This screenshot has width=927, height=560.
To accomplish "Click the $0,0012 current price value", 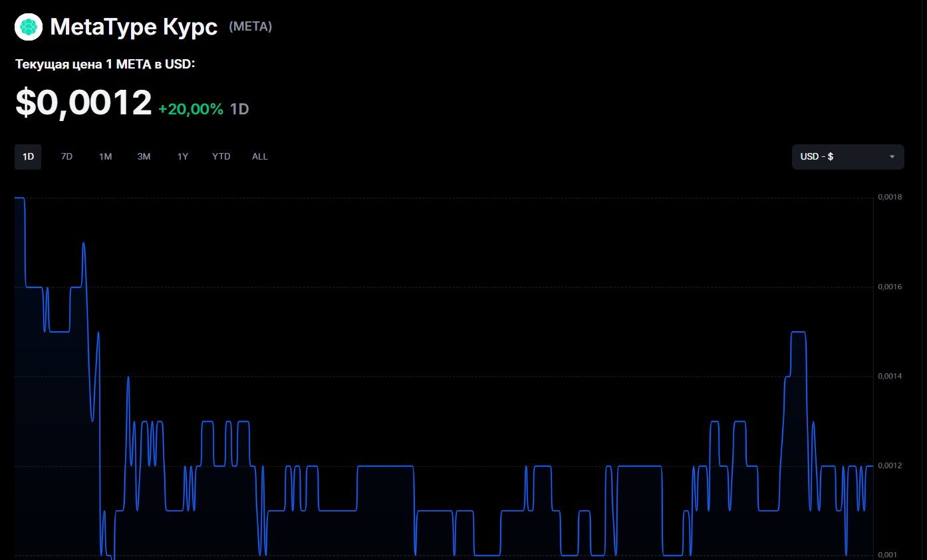I will (84, 103).
